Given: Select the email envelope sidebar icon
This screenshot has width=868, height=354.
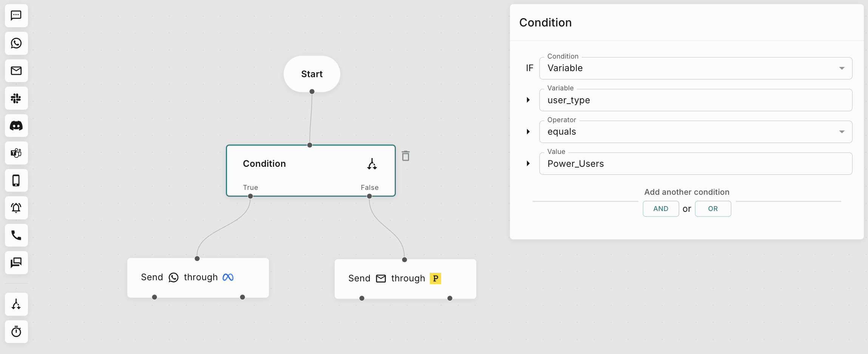Looking at the screenshot, I should [16, 71].
